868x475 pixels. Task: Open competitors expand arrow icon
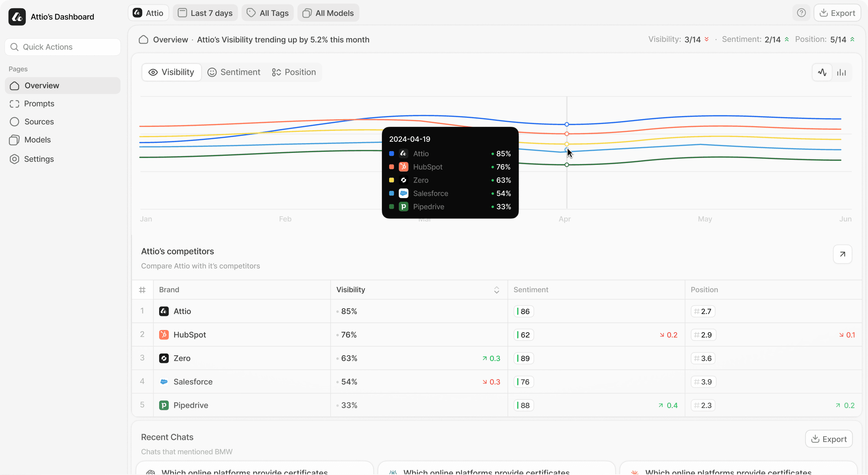tap(842, 254)
